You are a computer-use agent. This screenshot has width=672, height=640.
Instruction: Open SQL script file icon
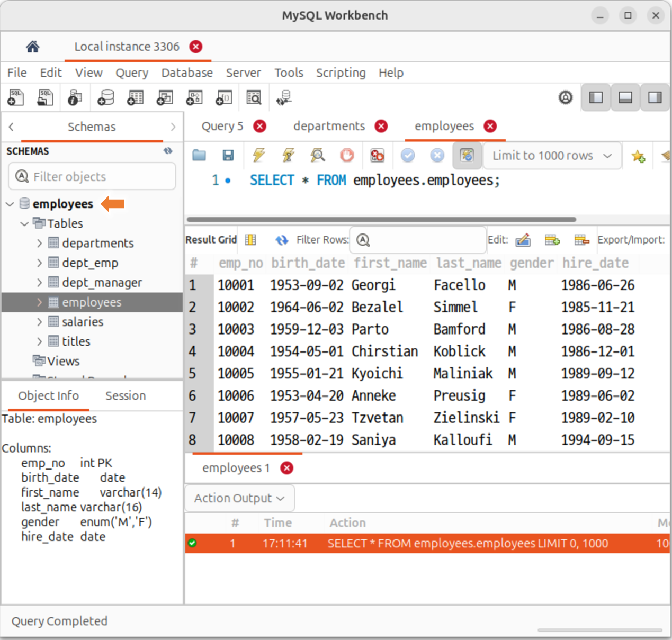45,97
